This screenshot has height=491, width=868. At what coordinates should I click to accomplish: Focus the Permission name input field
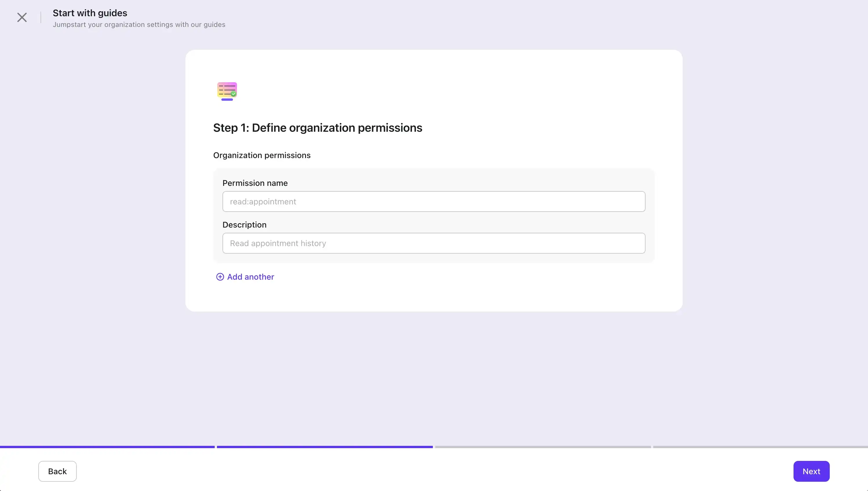434,202
